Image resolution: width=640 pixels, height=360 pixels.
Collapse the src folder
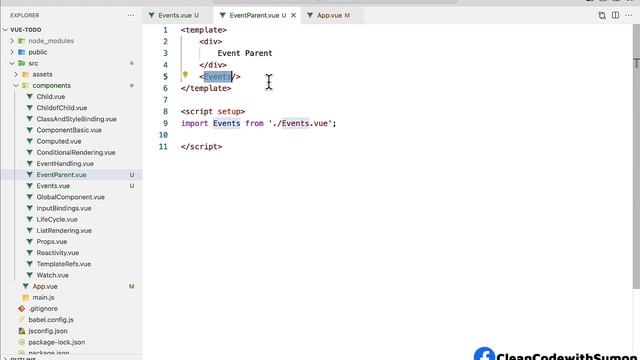(x=33, y=63)
